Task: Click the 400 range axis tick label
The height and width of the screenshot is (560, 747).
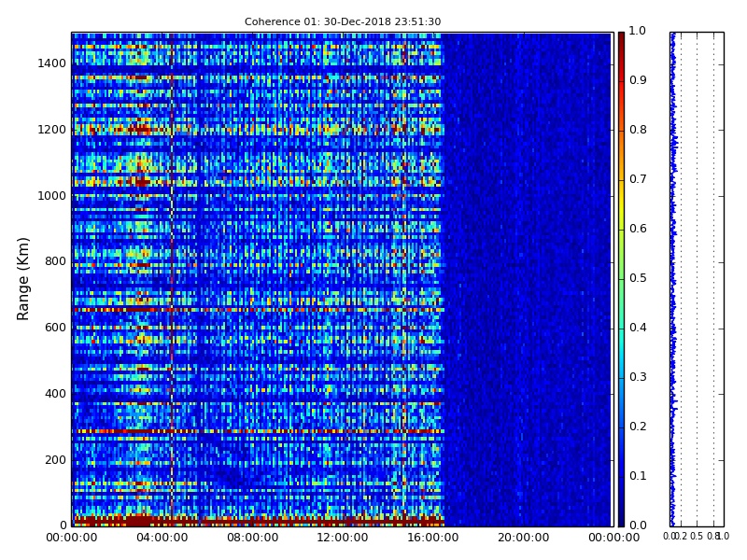Action: [55, 394]
